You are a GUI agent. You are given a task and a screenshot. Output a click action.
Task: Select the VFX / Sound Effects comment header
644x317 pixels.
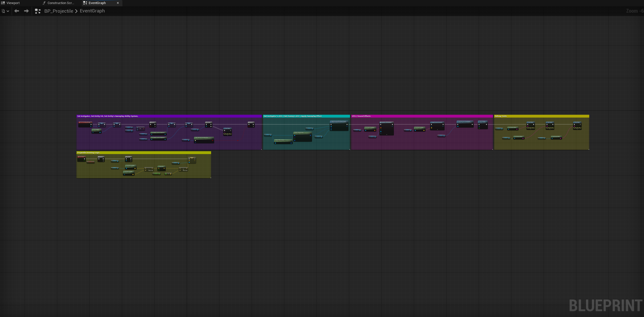tap(422, 116)
